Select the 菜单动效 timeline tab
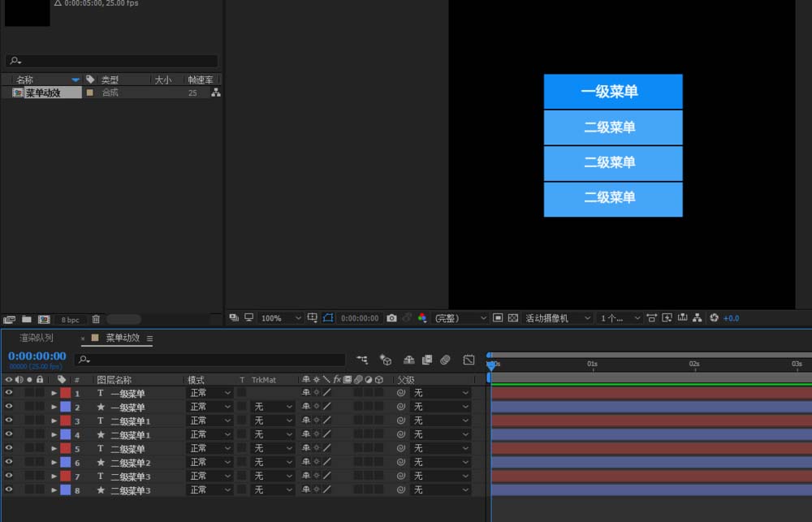Viewport: 812px width, 522px height. (123, 338)
